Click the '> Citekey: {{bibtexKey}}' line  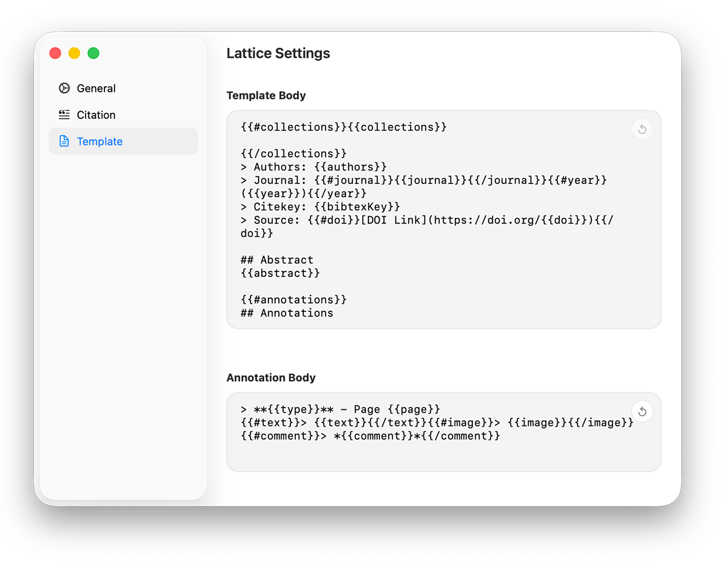320,207
